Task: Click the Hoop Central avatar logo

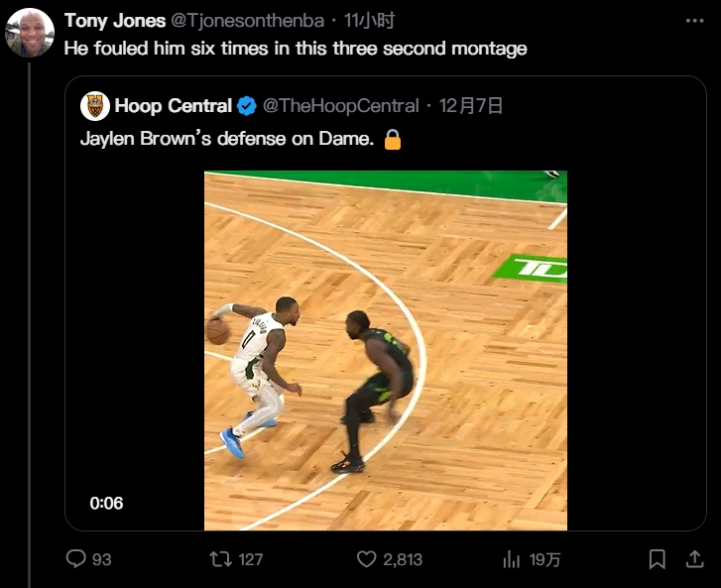Action: [95, 106]
